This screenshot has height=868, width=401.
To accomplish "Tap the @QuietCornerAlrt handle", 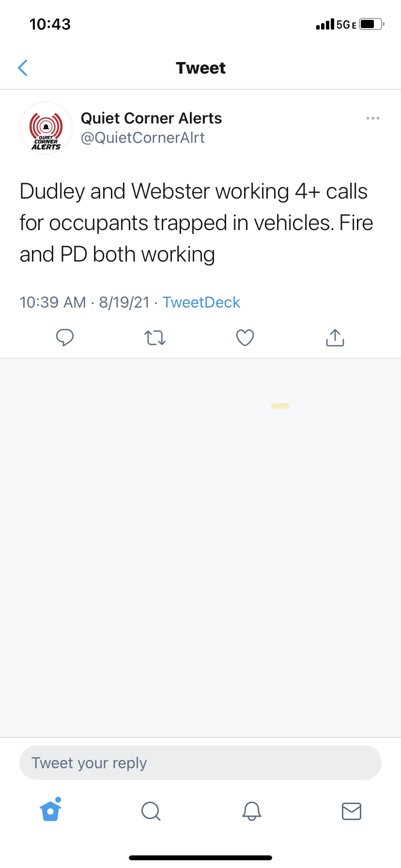I will point(142,138).
